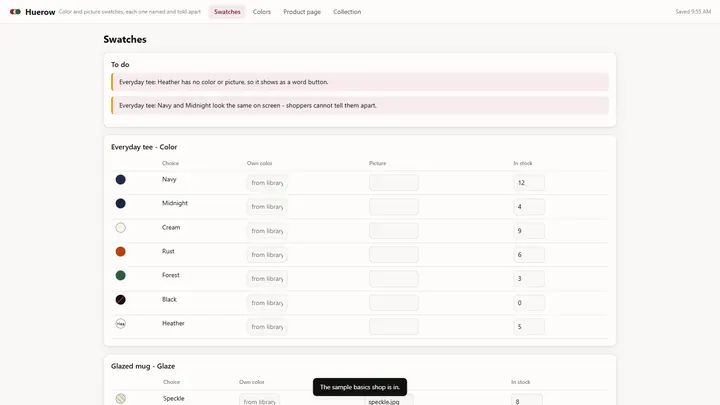
Task: Open the Collection tab
Action: coord(347,12)
